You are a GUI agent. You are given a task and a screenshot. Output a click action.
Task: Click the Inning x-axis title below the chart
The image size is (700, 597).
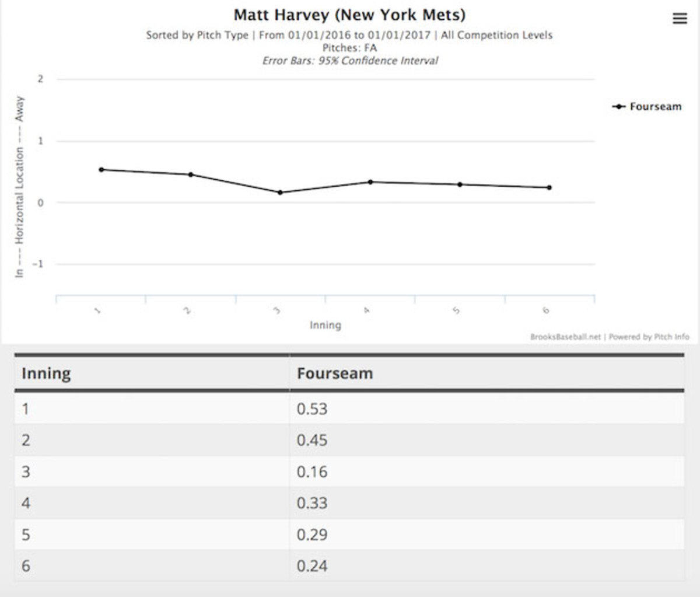[x=325, y=325]
